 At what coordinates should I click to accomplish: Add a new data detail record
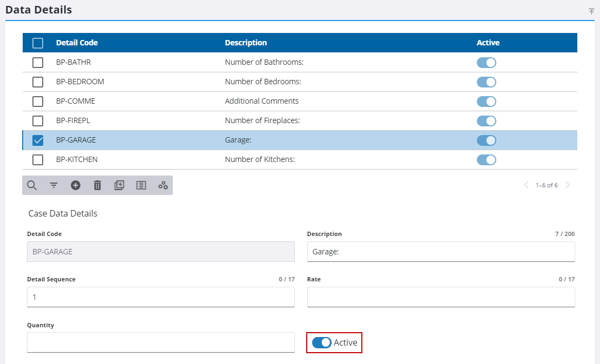76,185
